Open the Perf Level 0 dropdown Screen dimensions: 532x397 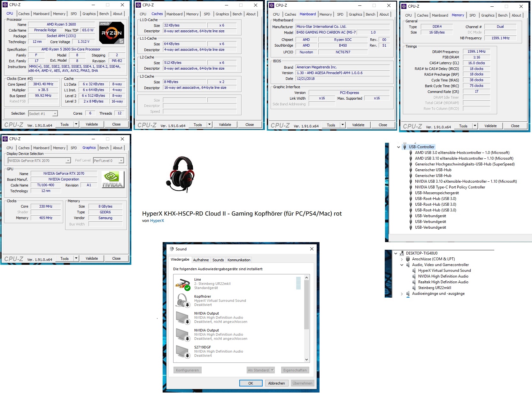click(x=121, y=161)
